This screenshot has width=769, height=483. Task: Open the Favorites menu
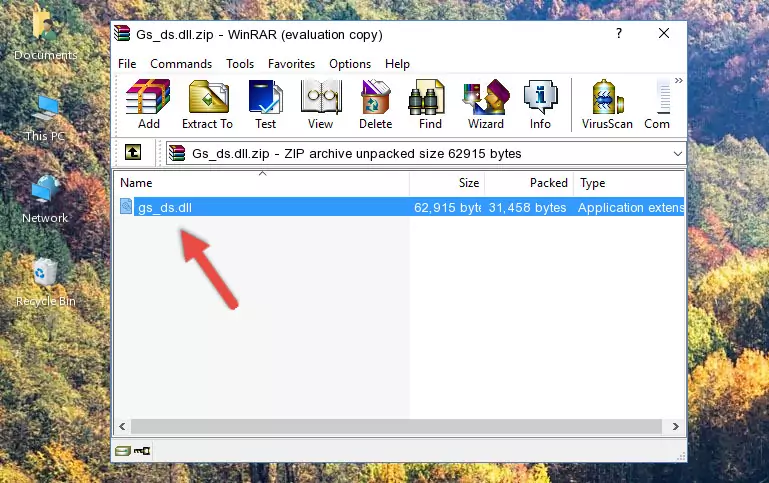(291, 64)
